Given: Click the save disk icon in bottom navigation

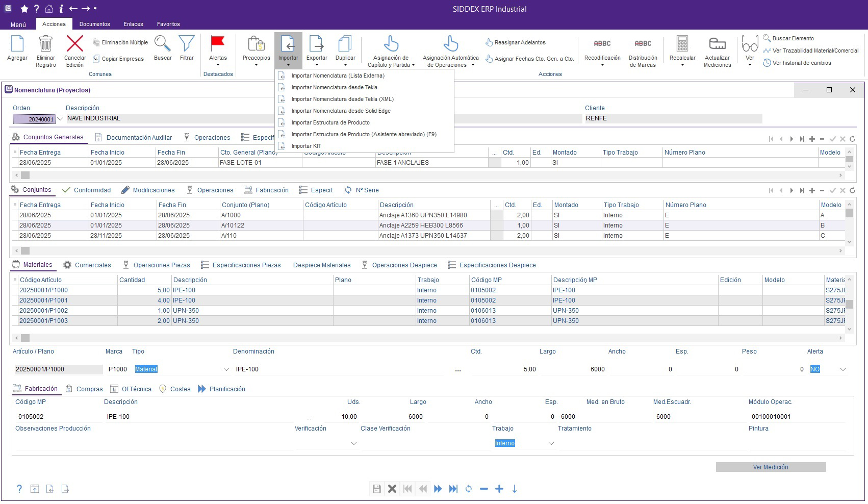Looking at the screenshot, I should click(376, 489).
